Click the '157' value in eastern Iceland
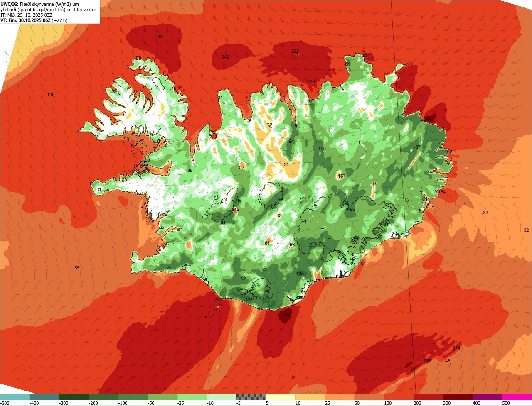532x406 pixels. click(342, 176)
